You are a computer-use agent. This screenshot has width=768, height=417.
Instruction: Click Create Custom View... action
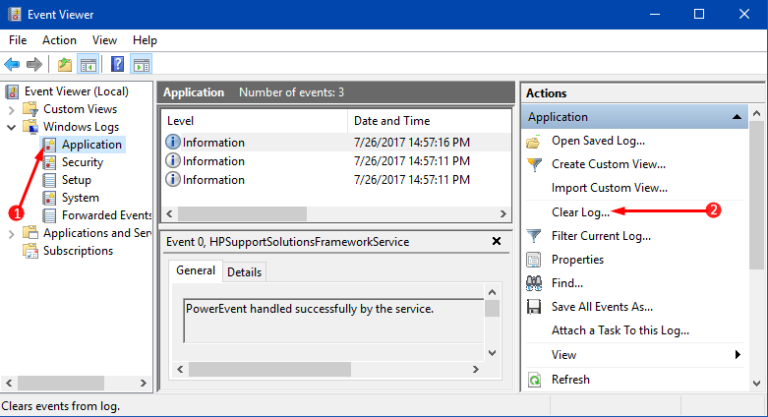[608, 164]
